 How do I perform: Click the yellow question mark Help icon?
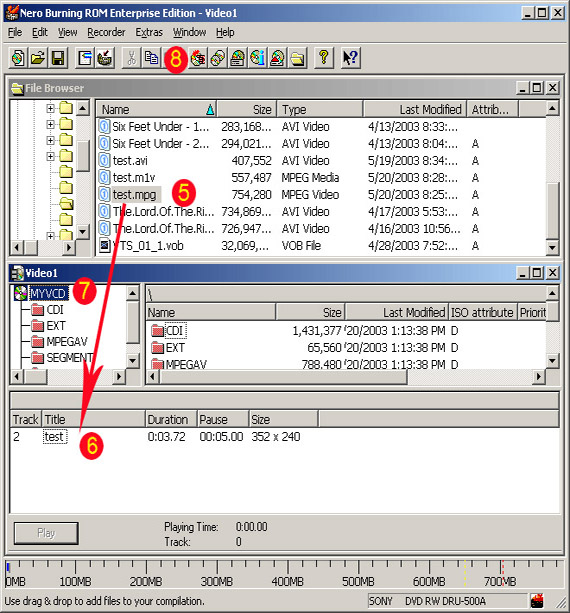[x=324, y=58]
